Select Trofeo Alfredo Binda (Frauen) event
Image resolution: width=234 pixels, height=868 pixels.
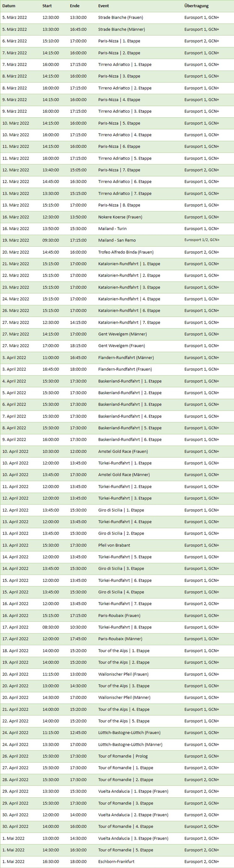click(x=126, y=252)
